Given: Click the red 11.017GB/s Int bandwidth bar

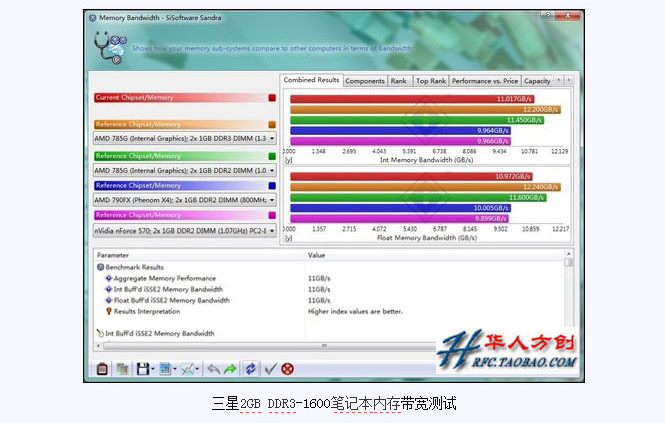Looking at the screenshot, I should (x=412, y=99).
